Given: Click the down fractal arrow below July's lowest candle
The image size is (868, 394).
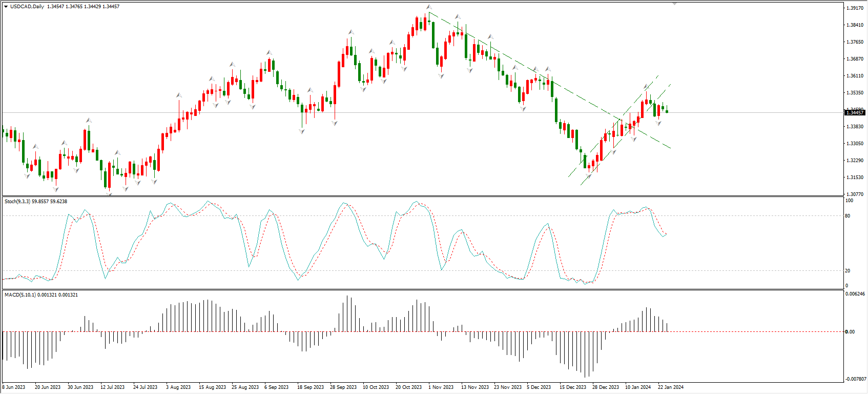Looking at the screenshot, I should (x=109, y=193).
